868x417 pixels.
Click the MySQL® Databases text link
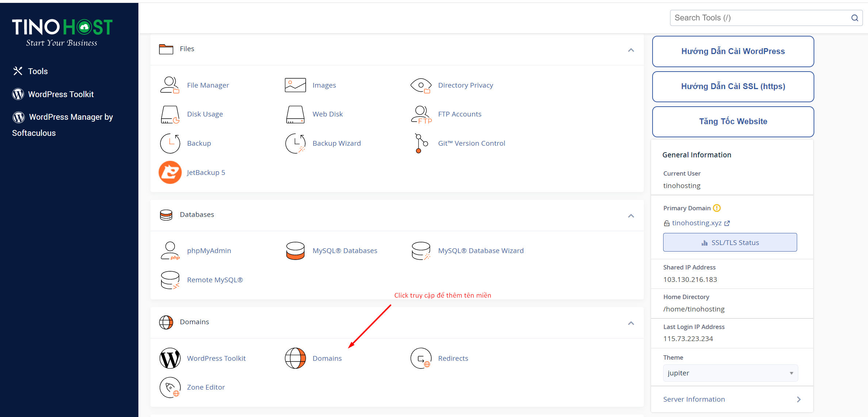pyautogui.click(x=345, y=251)
